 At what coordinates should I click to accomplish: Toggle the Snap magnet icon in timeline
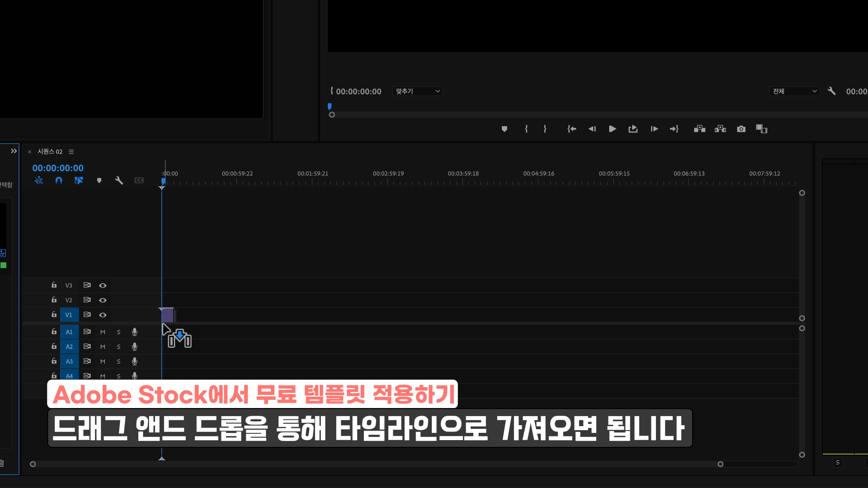59,180
